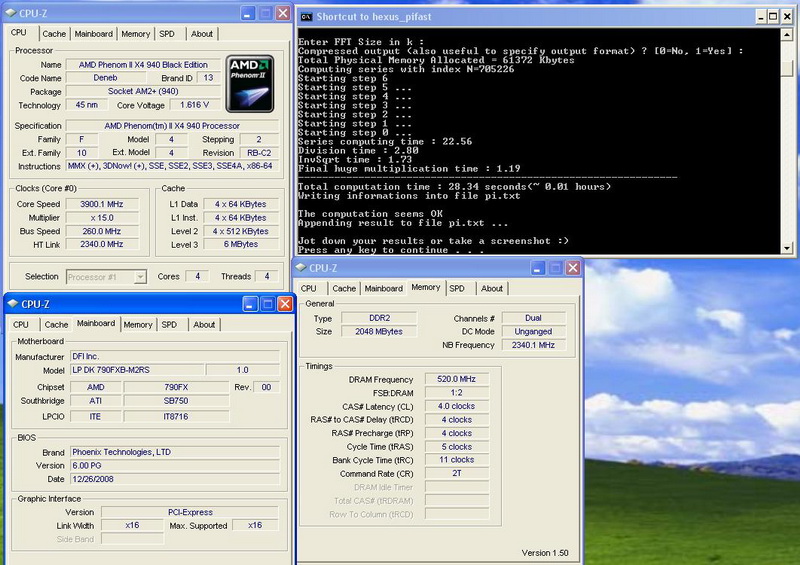Click the Code Name value Deneb

[x=106, y=78]
